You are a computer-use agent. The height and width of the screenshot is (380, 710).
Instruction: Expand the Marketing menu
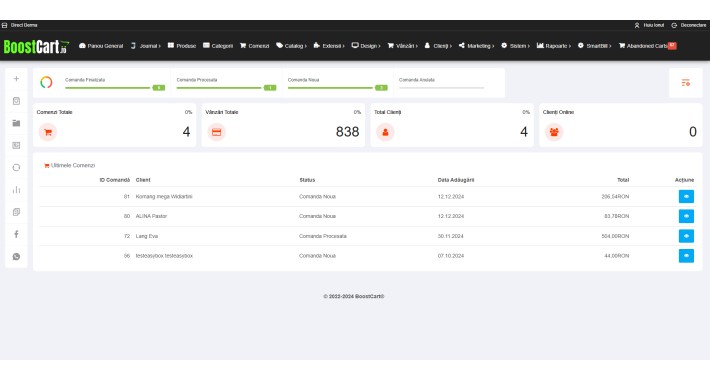tap(476, 46)
